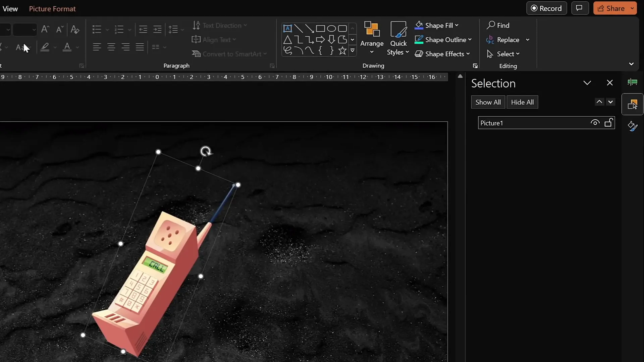644x362 pixels.
Task: Click the Record button
Action: (x=546, y=8)
